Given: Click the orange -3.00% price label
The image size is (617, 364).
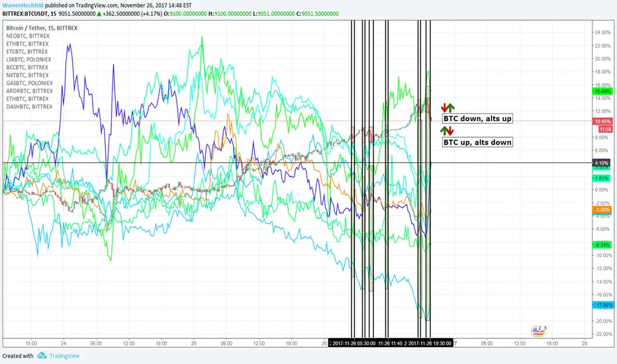Looking at the screenshot, I should (602, 210).
